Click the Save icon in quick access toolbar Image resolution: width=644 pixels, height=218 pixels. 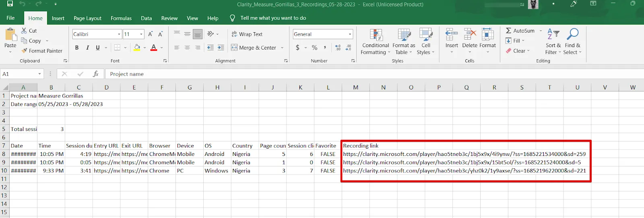[10, 4]
